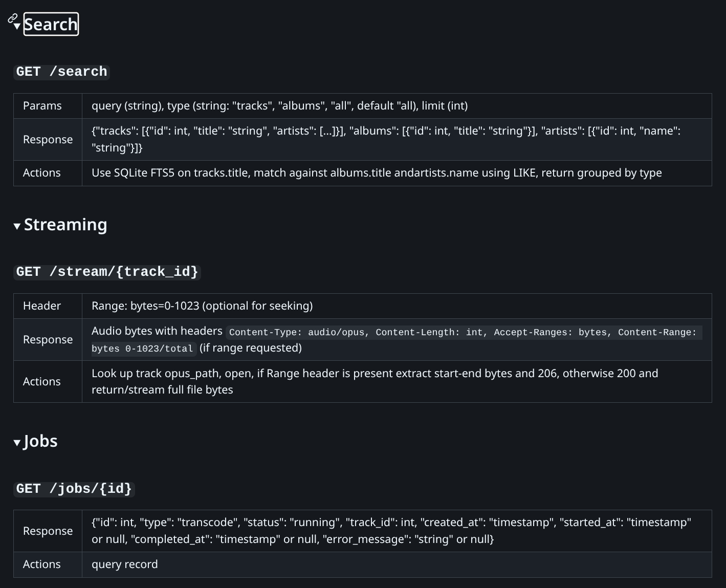Click the SQLite FTS5 actions description
The width and height of the screenshot is (726, 588).
(376, 173)
